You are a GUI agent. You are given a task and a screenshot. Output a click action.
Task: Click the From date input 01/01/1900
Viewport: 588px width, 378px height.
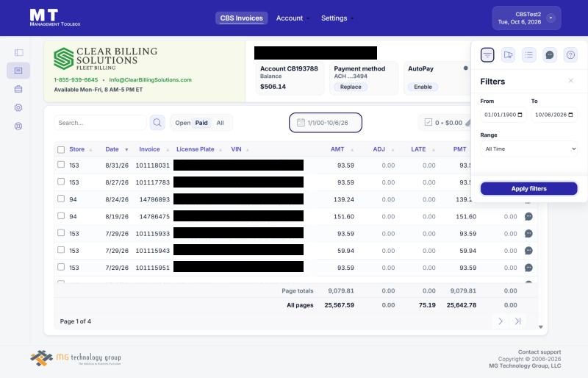pyautogui.click(x=503, y=115)
